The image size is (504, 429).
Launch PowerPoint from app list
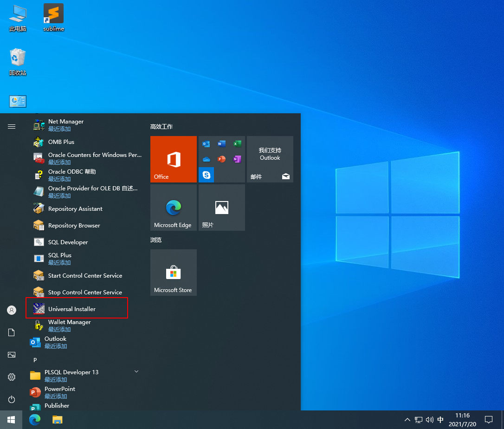click(x=85, y=393)
